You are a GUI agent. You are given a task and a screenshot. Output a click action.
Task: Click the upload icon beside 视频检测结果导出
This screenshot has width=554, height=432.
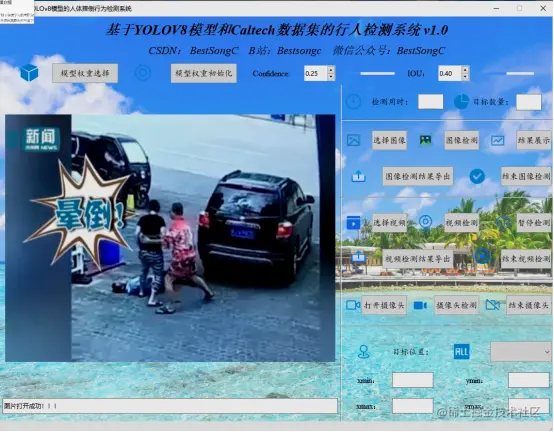358,257
